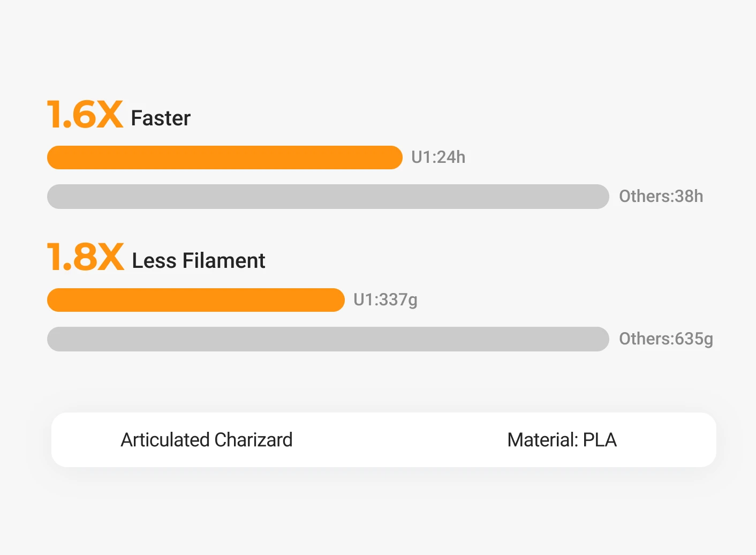Click the 'Others:38h' label
This screenshot has height=555, width=756.
(661, 197)
